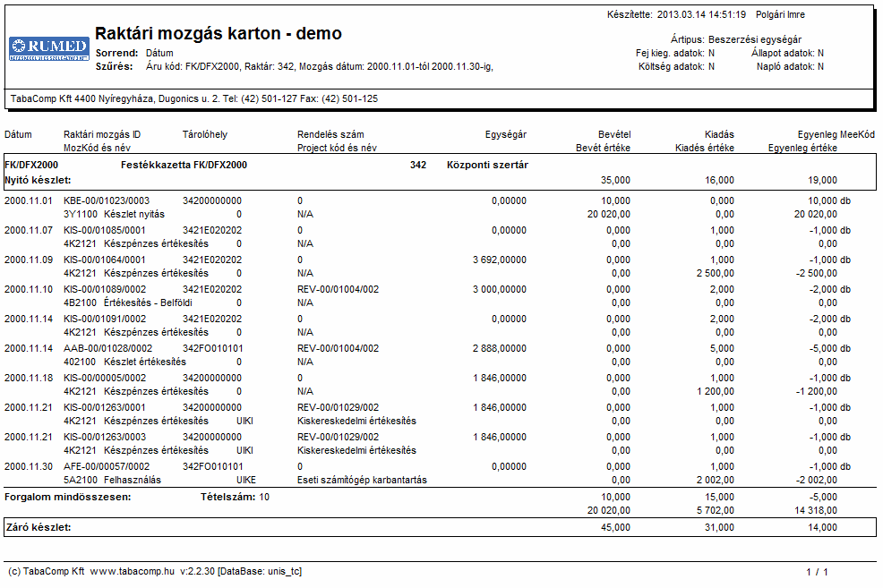Viewport: 883px width, 588px height.
Task: Click the 'Sorrend: Dátum' label
Action: (134, 53)
